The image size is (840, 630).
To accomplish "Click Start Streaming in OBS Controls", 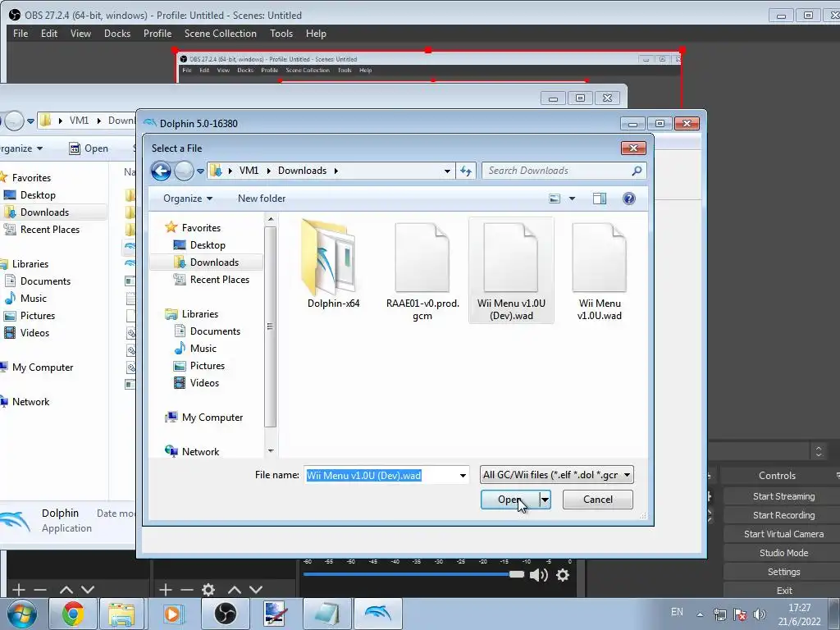I will (783, 496).
